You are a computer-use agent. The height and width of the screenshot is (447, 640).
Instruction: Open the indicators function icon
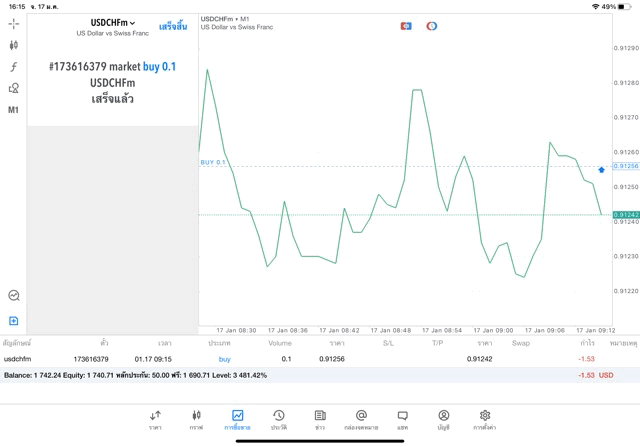point(13,67)
